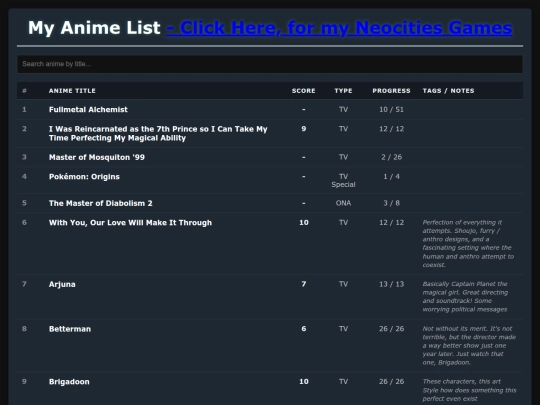The height and width of the screenshot is (405, 540).
Task: Click the My Anime List heading
Action: pyautogui.click(x=94, y=28)
